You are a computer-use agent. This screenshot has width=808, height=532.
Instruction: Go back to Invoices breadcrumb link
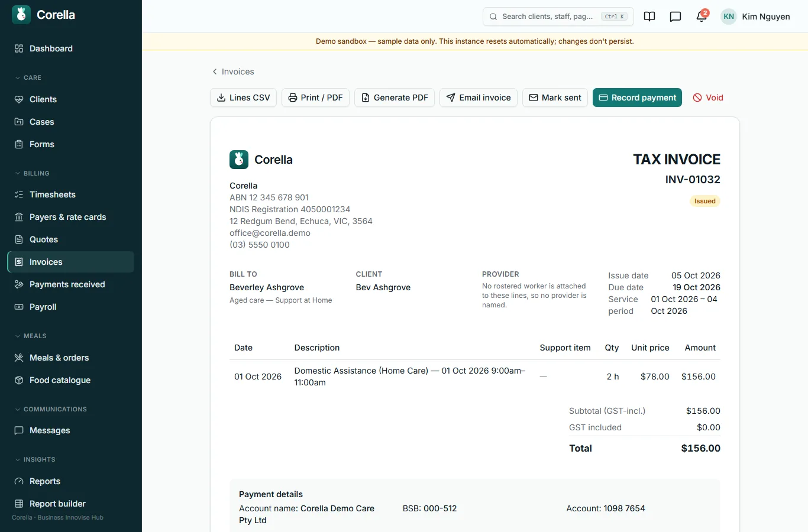click(233, 72)
